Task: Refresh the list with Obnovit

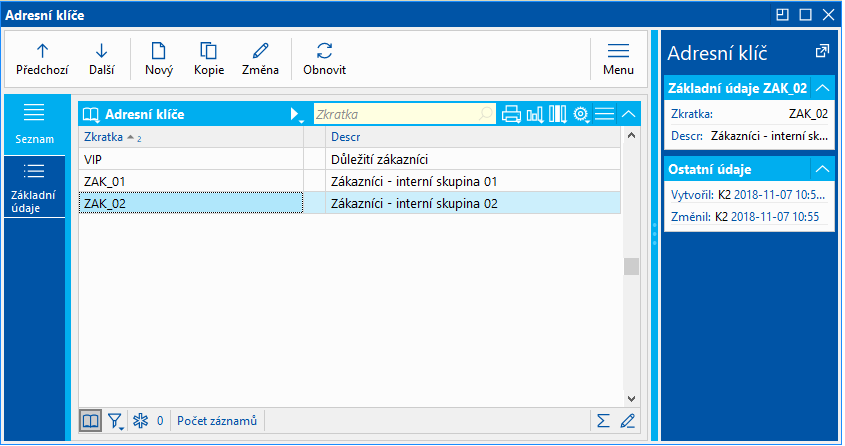Action: tap(324, 59)
